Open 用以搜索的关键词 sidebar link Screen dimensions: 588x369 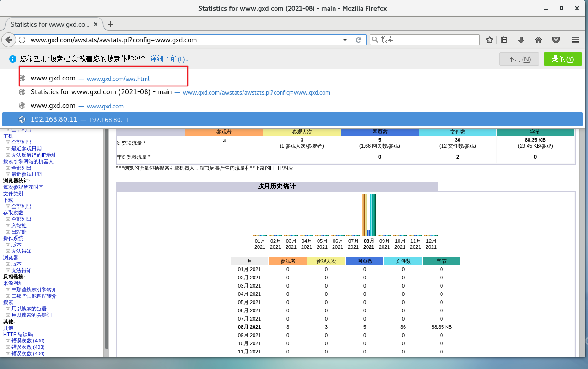32,315
